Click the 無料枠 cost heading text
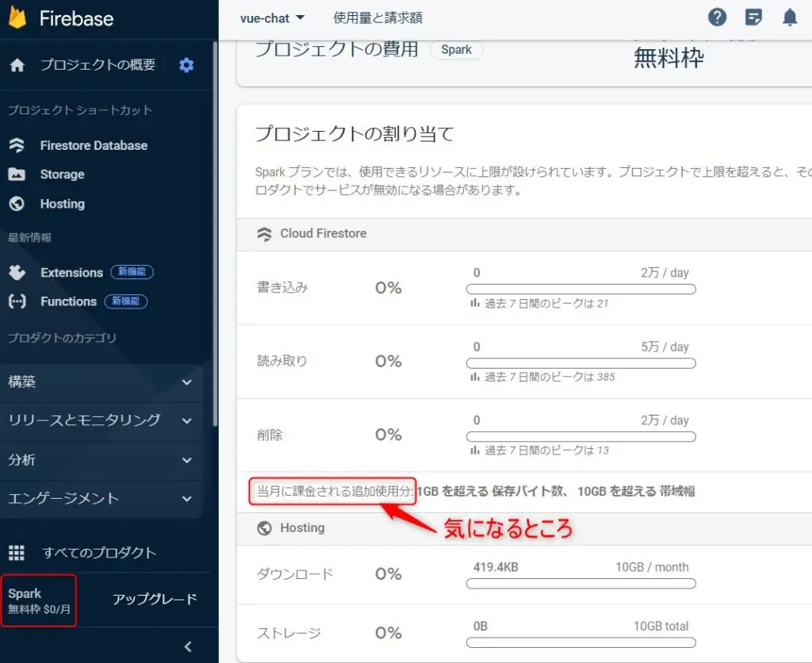812x663 pixels. click(x=668, y=57)
